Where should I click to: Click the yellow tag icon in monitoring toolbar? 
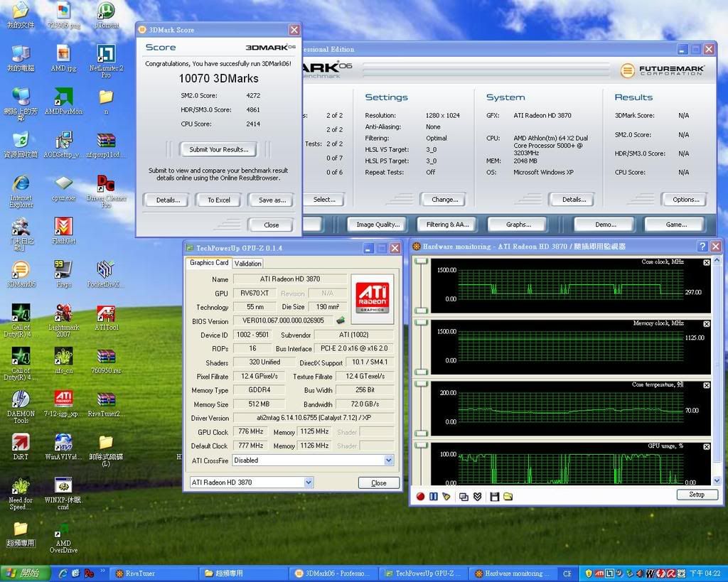click(446, 497)
